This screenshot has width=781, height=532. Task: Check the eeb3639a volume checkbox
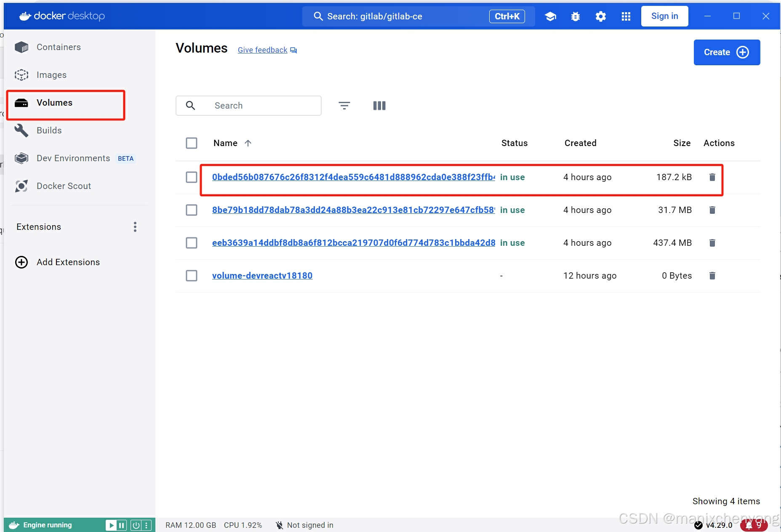click(192, 243)
